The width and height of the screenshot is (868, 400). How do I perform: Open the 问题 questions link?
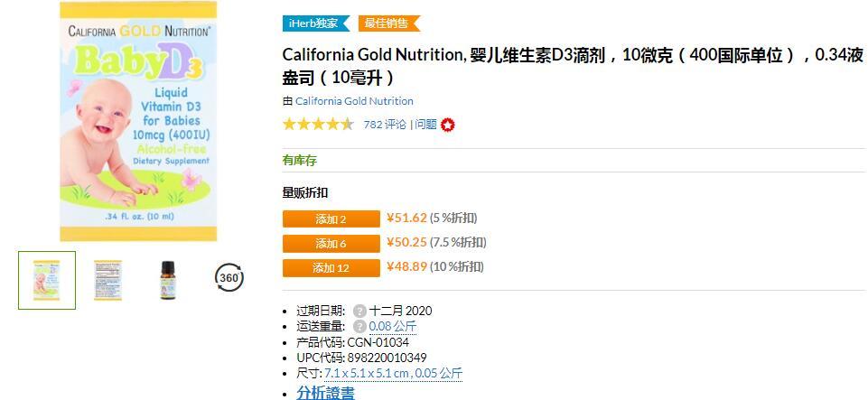pos(425,125)
